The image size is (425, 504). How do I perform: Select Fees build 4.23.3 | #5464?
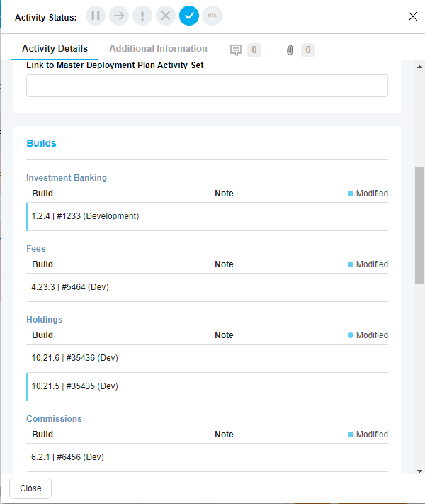[70, 287]
